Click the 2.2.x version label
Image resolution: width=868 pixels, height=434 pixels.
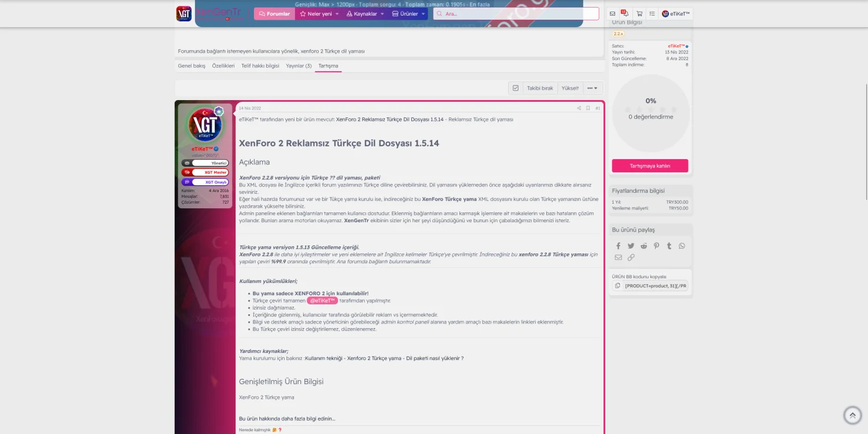pos(618,34)
